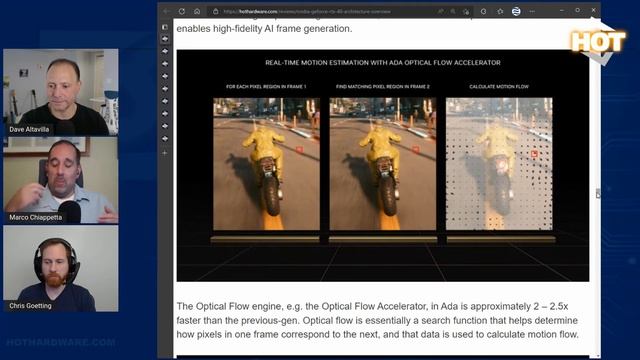Reload the page with the refresh icon
This screenshot has width=640, height=360.
pos(182,11)
